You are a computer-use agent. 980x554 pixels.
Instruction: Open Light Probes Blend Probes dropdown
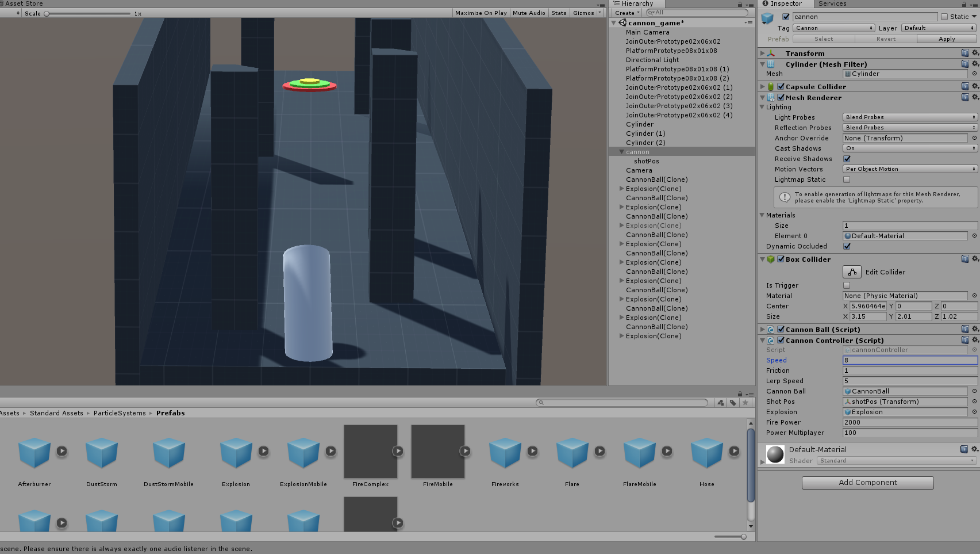(910, 117)
